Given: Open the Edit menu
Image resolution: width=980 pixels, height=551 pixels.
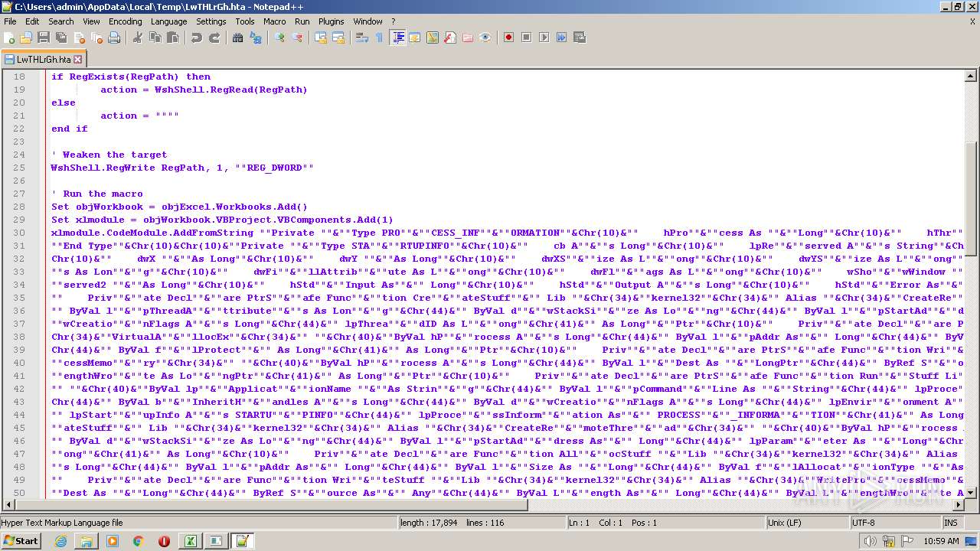Looking at the screenshot, I should [x=32, y=21].
